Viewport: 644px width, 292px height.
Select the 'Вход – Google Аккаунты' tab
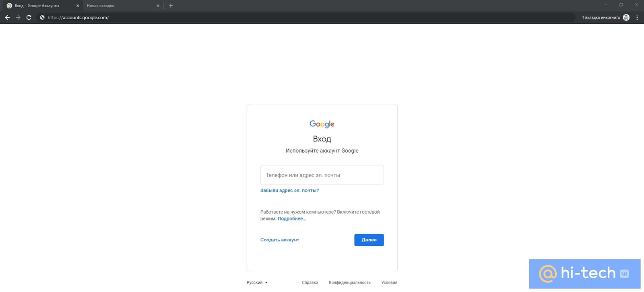[x=43, y=6]
